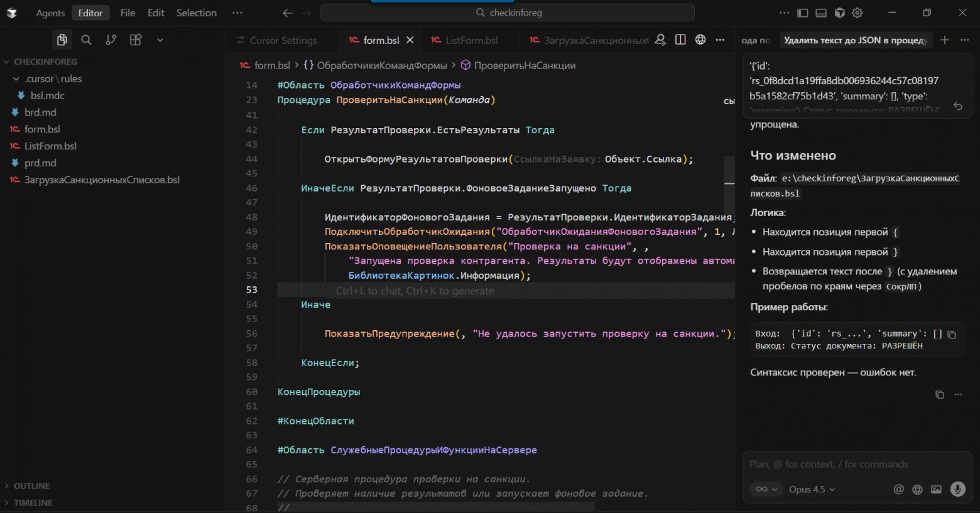This screenshot has height=513, width=980.
Task: Open the Explorer copy files icon
Action: [x=62, y=40]
